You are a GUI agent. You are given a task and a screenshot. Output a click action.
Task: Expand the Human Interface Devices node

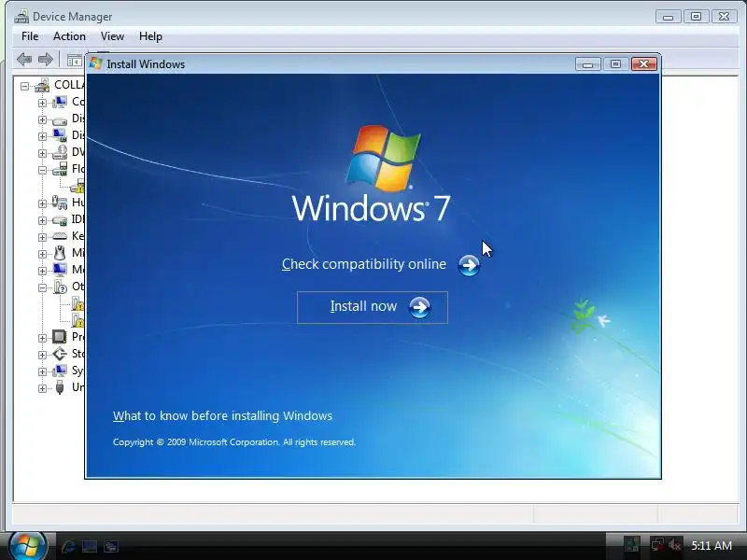click(42, 203)
